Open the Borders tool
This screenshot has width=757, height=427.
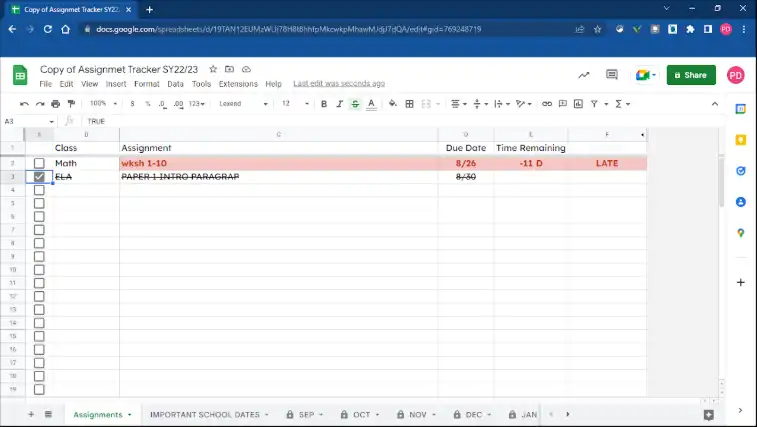[409, 104]
